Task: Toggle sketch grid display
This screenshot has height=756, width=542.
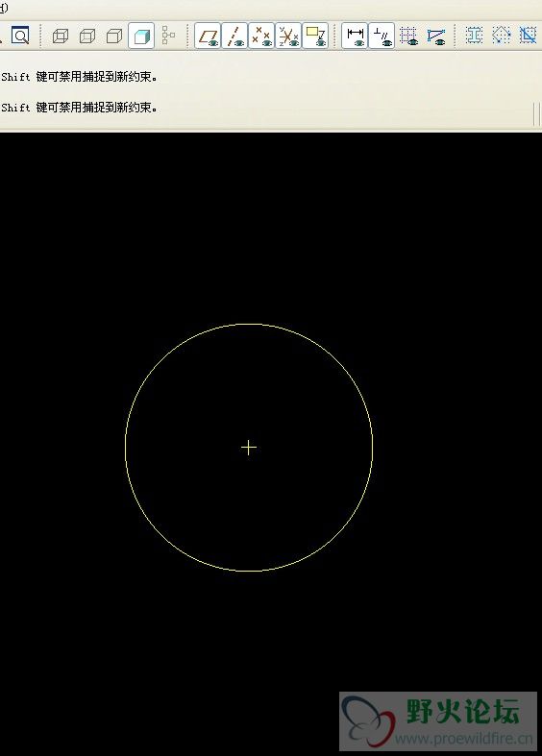Action: click(408, 36)
